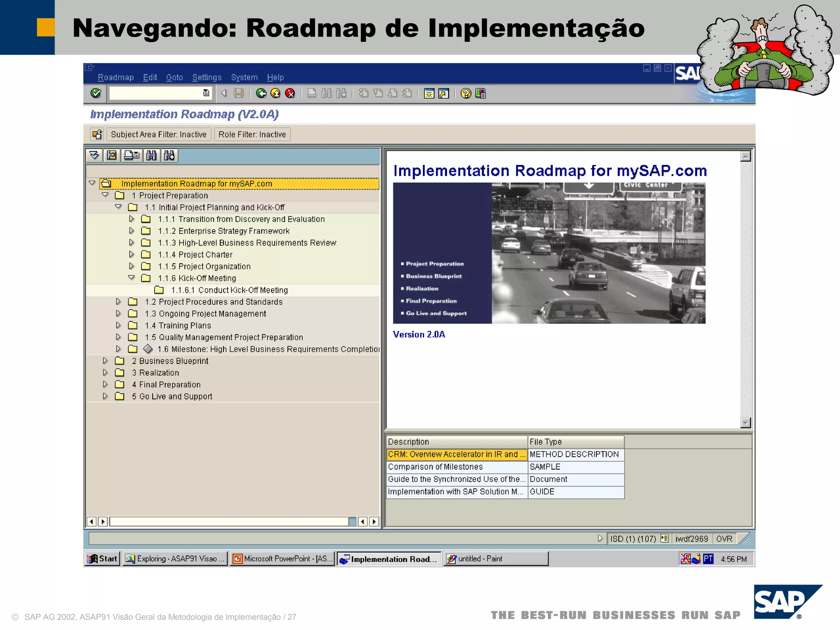Expand 1.1.1 Transition from Discovery and Evaluation
840x630 pixels.
[x=132, y=219]
